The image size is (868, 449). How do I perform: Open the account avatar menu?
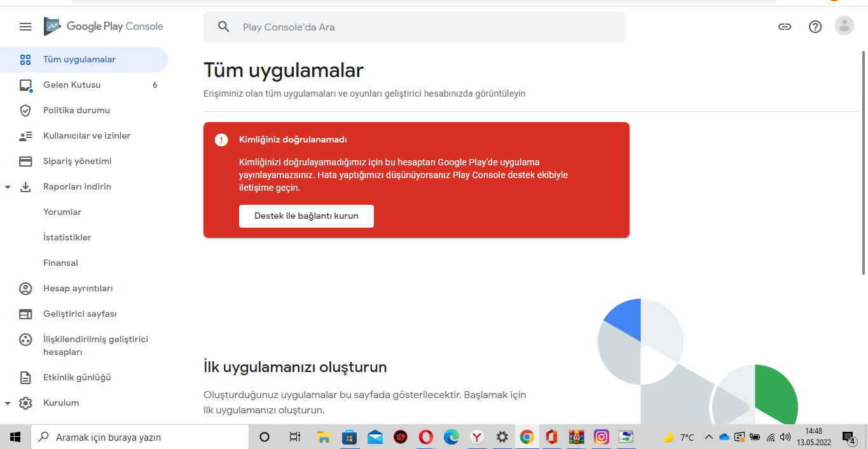(844, 26)
